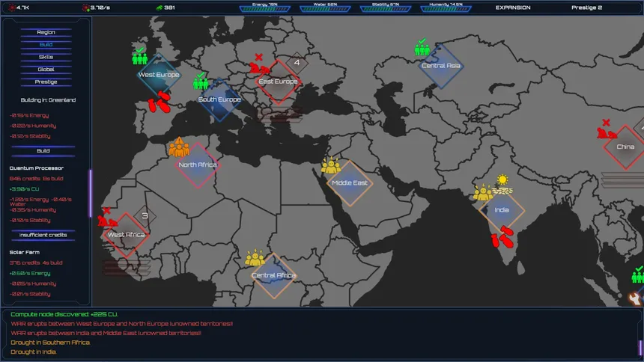This screenshot has height=362, width=644.
Task: Open the Skills menu tab
Action: point(46,57)
